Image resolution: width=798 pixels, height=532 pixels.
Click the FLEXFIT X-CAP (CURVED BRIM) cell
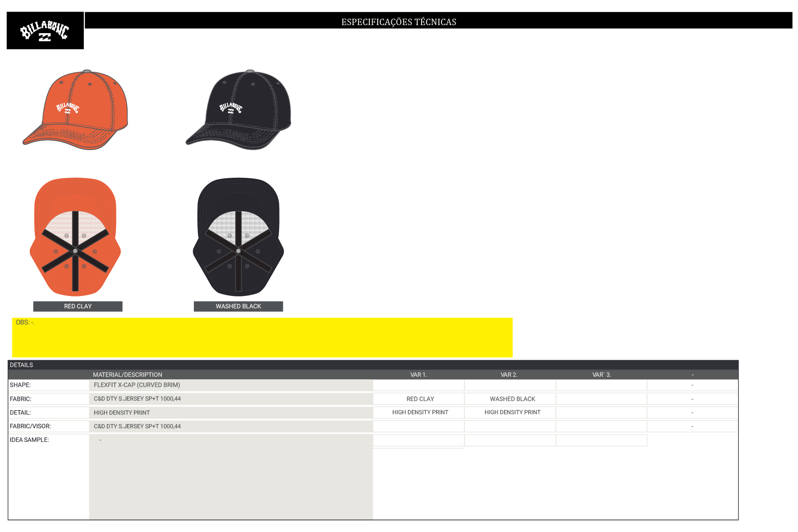tap(231, 385)
